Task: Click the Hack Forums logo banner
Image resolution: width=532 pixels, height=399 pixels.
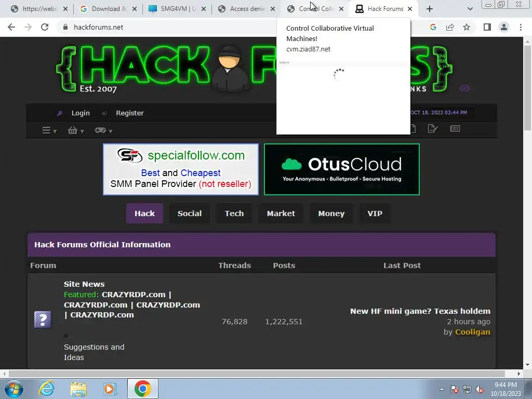Action: pyautogui.click(x=255, y=69)
